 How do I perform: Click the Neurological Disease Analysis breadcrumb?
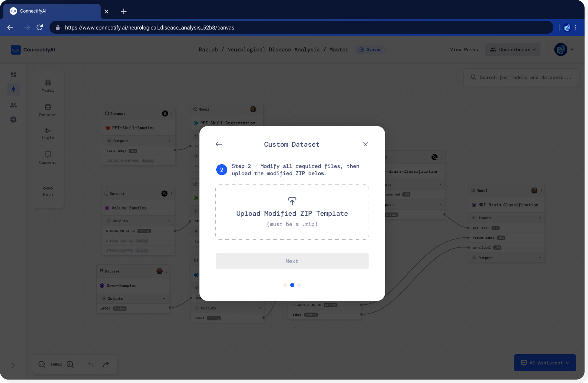click(273, 50)
